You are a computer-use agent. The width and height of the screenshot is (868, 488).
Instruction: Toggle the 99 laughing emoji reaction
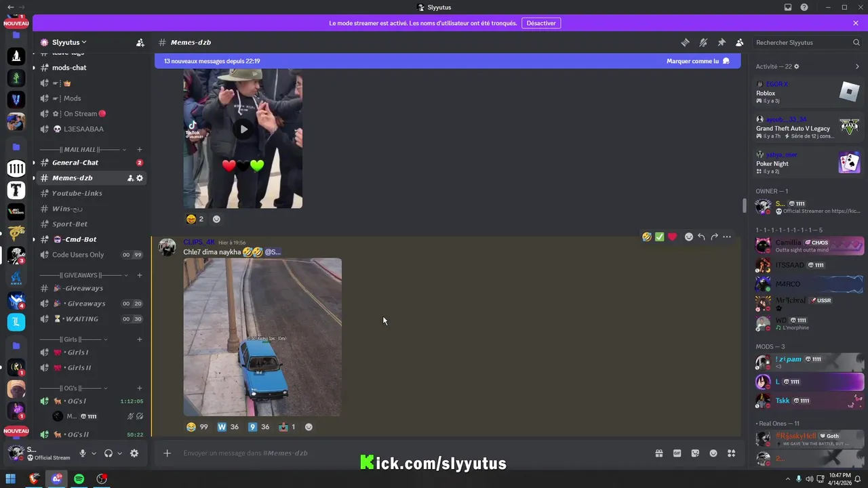[197, 427]
